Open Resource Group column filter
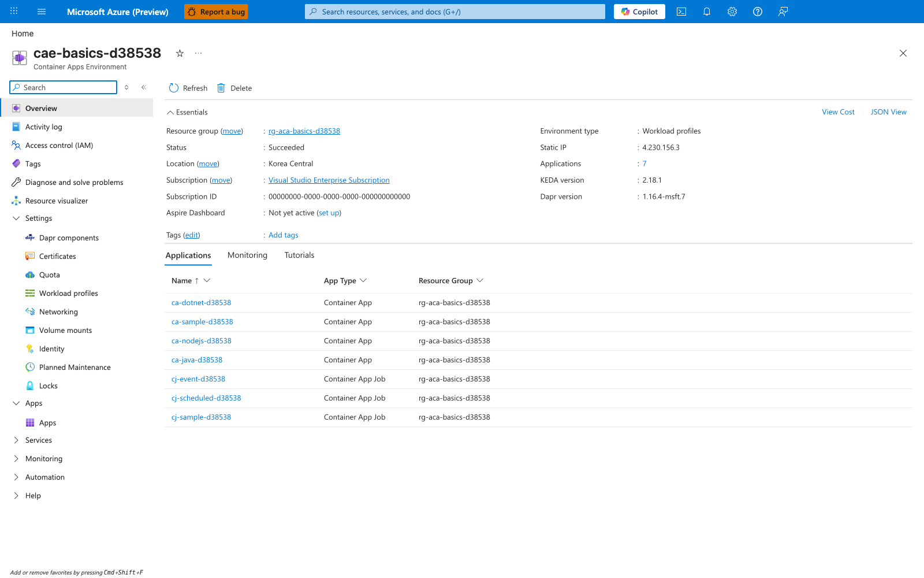The height and width of the screenshot is (578, 924). [x=480, y=280]
